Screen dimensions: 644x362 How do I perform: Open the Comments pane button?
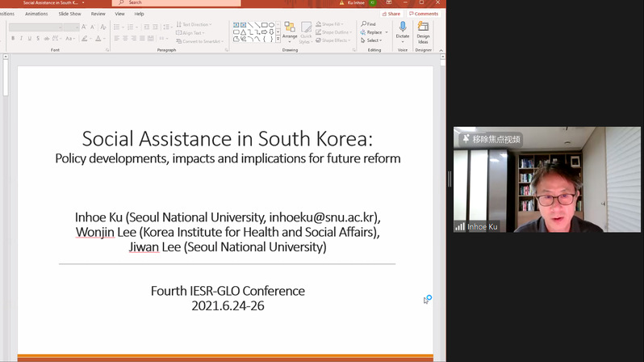pos(424,14)
